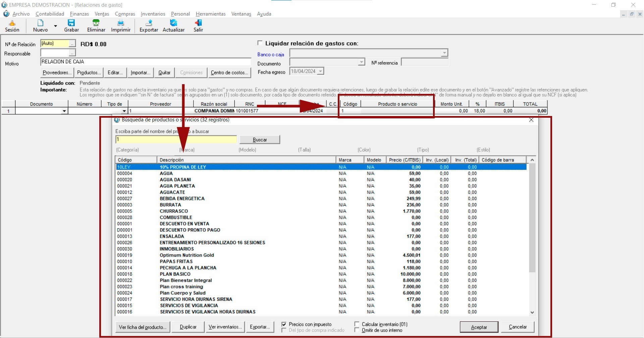Click the Exportar toolbar icon
Viewport: 644px width, 338px height.
point(149,23)
